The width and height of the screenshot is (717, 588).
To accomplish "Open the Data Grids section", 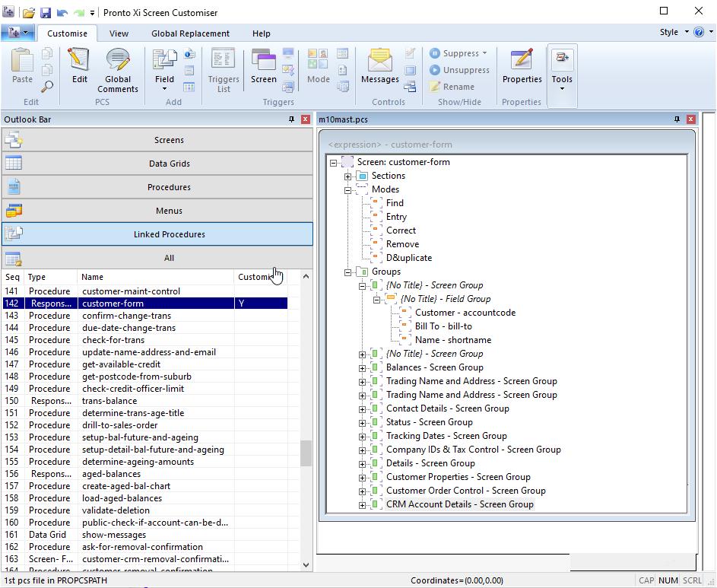I will point(169,163).
